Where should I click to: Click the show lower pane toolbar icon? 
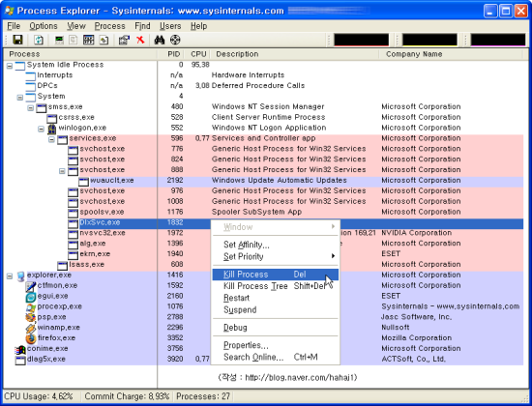pos(89,40)
